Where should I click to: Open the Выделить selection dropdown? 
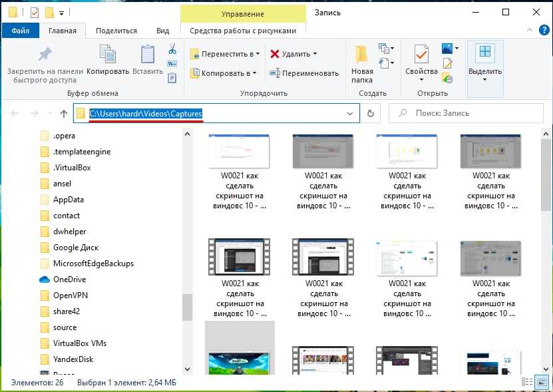[x=485, y=64]
